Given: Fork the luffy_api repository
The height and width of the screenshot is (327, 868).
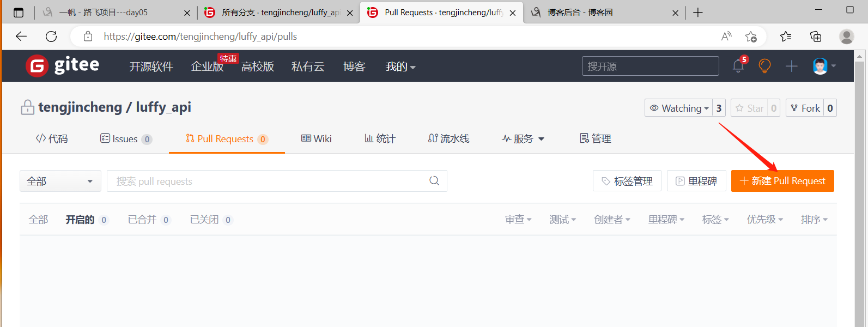Looking at the screenshot, I should (805, 108).
